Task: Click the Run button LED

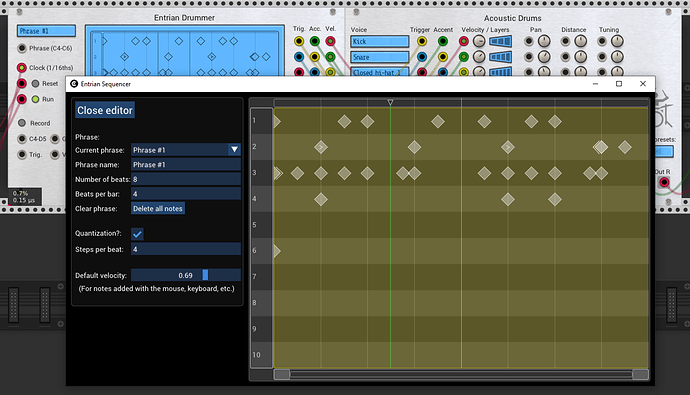Action: coord(36,99)
